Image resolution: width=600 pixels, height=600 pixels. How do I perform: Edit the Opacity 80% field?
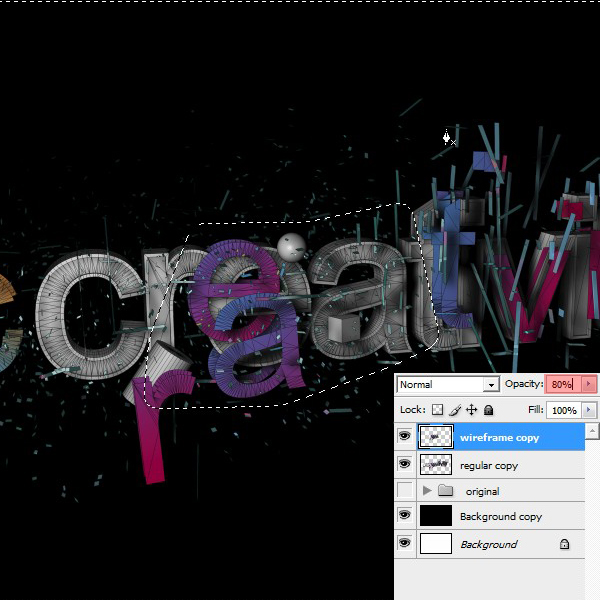[x=563, y=384]
